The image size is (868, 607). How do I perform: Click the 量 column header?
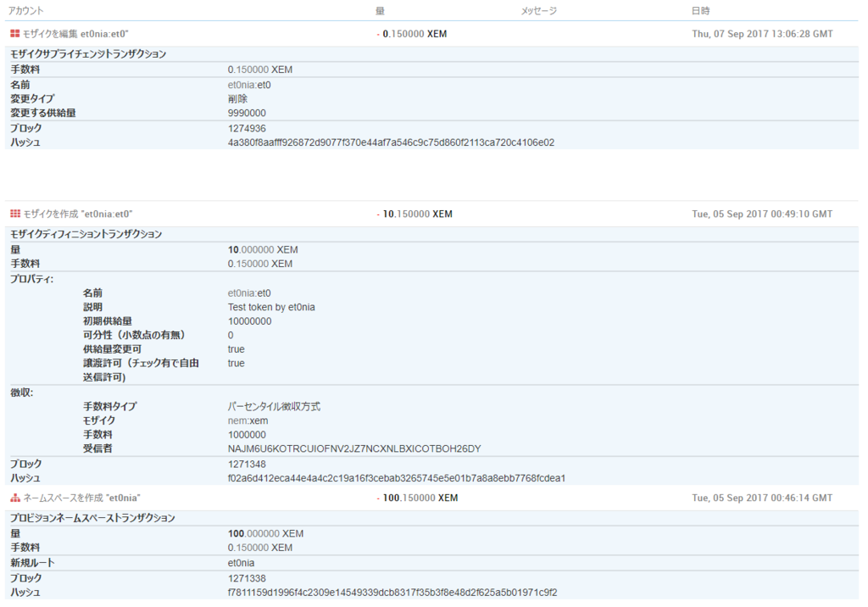click(380, 10)
